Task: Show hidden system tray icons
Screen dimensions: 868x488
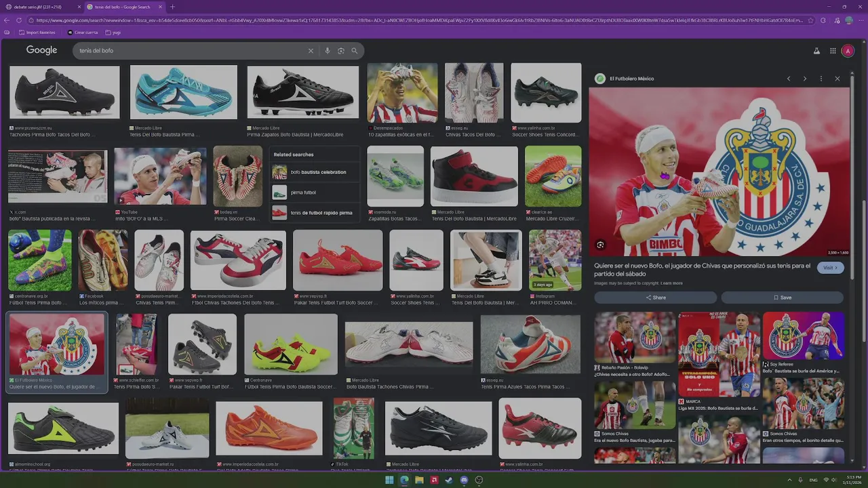Action: pos(790,480)
